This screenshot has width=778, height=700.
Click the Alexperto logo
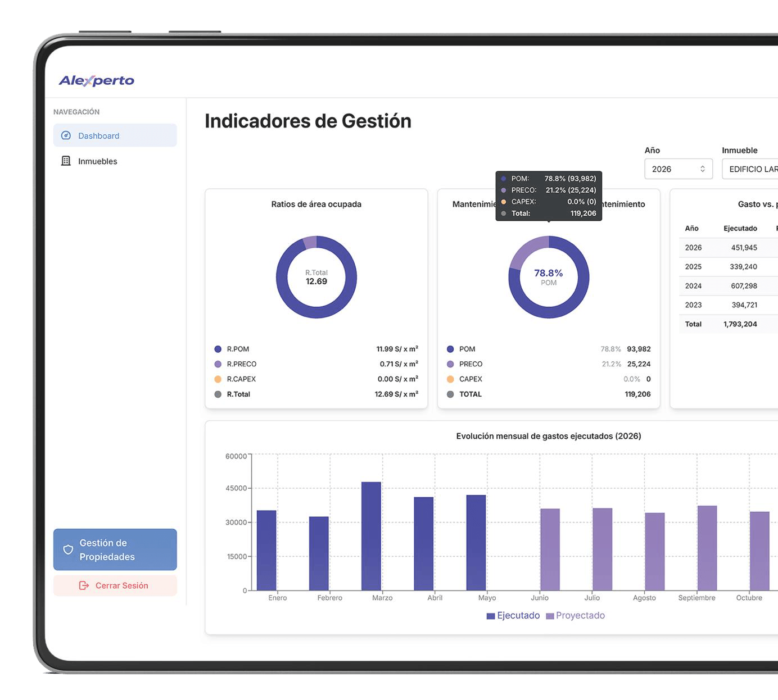pos(97,80)
